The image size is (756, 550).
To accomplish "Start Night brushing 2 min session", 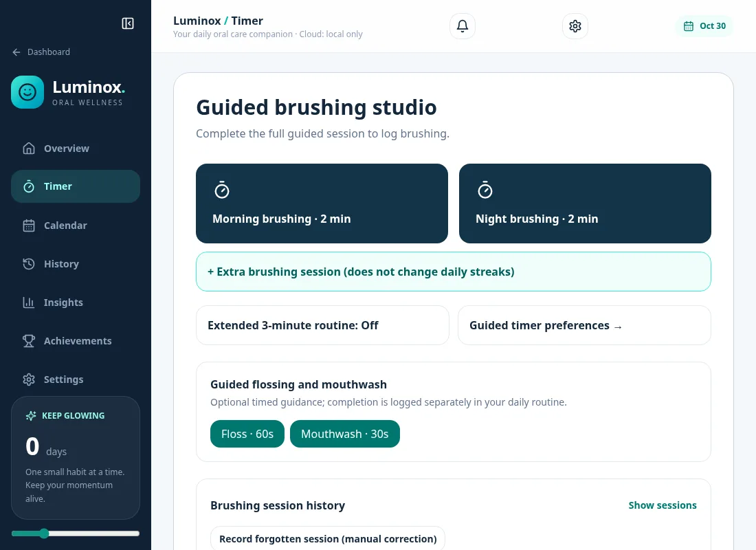I will pos(585,203).
